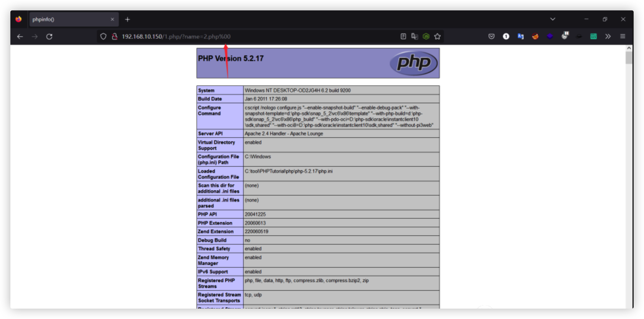The height and width of the screenshot is (319, 644).
Task: Reload the current page
Action: pos(49,37)
